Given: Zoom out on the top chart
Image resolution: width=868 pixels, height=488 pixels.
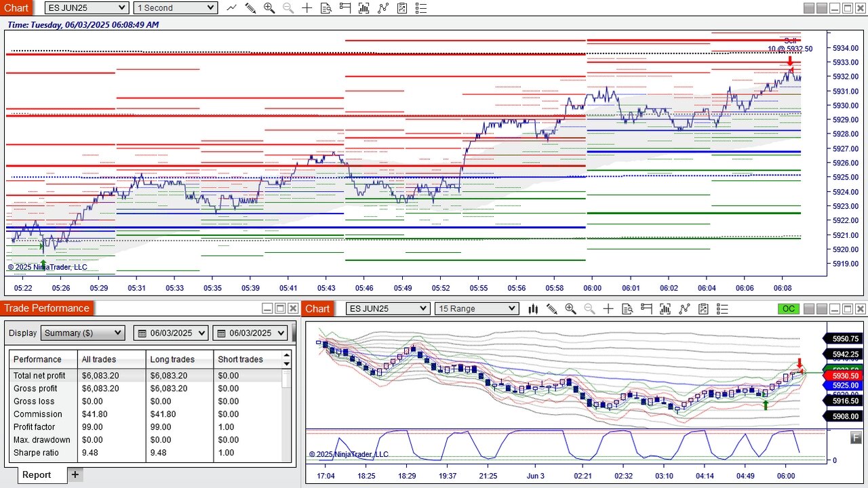Looking at the screenshot, I should [x=288, y=8].
